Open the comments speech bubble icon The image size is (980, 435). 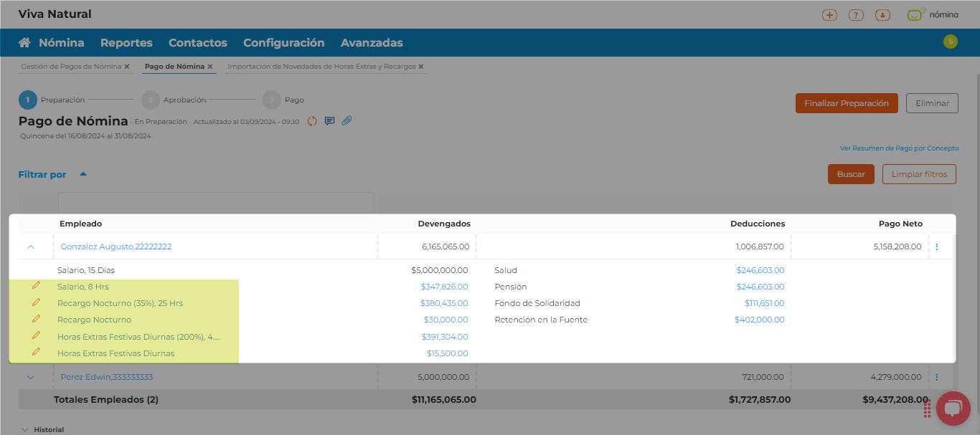329,121
